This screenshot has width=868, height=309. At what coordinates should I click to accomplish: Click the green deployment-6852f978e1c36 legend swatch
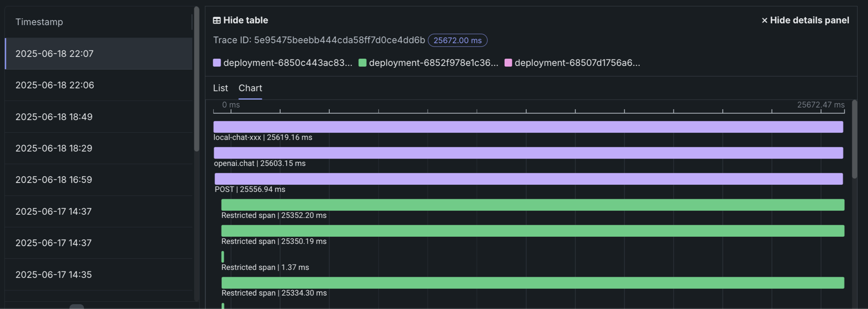pyautogui.click(x=362, y=63)
